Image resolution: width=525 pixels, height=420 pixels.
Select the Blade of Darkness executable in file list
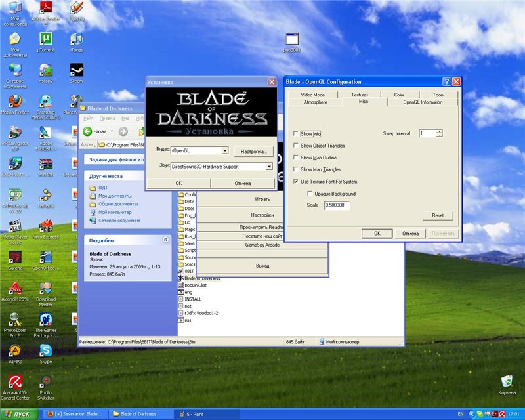click(x=197, y=278)
